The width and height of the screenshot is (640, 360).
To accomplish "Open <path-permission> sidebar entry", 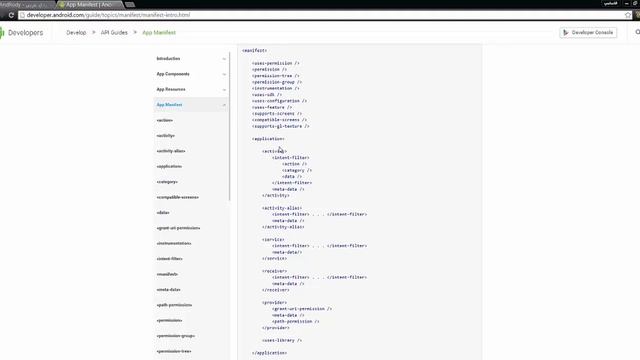I will (x=174, y=305).
